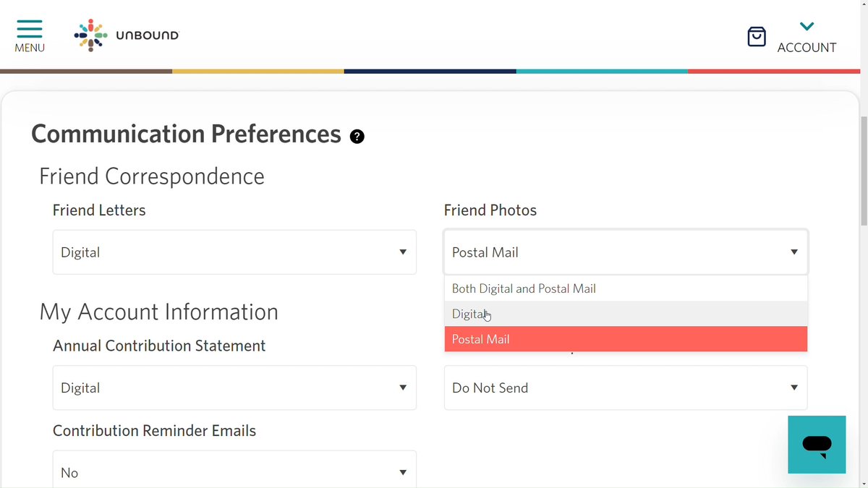The width and height of the screenshot is (868, 488).
Task: Expand the ACCOUNT chevron
Action: [807, 27]
